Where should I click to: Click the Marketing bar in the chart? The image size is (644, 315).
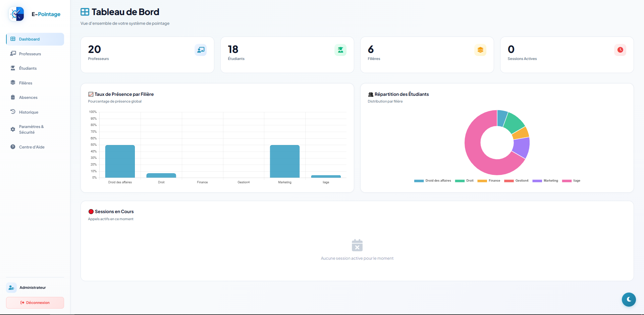tap(285, 162)
